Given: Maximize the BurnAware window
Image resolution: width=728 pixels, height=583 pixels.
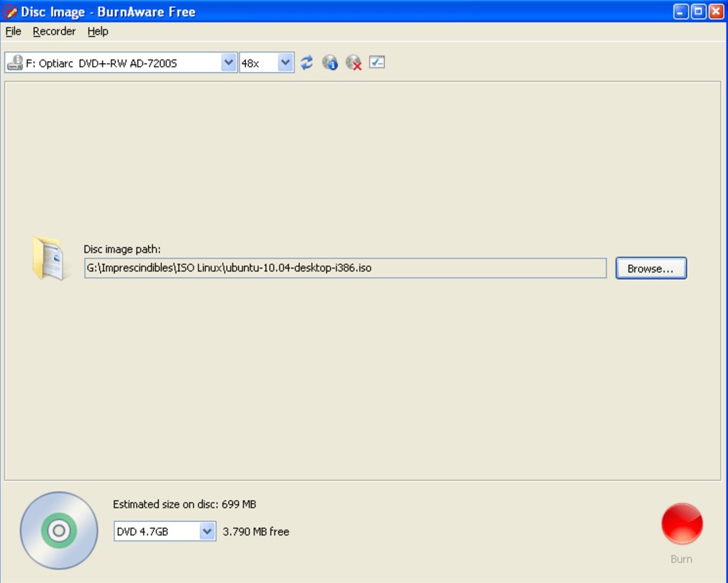Looking at the screenshot, I should tap(699, 12).
